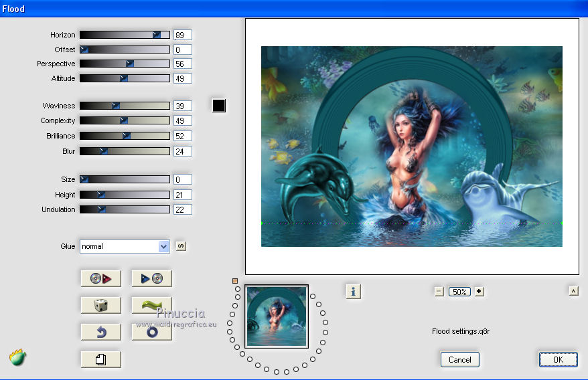The width and height of the screenshot is (588, 380).
Task: Click the load preset disc-to-arrow button
Action: coord(101,278)
